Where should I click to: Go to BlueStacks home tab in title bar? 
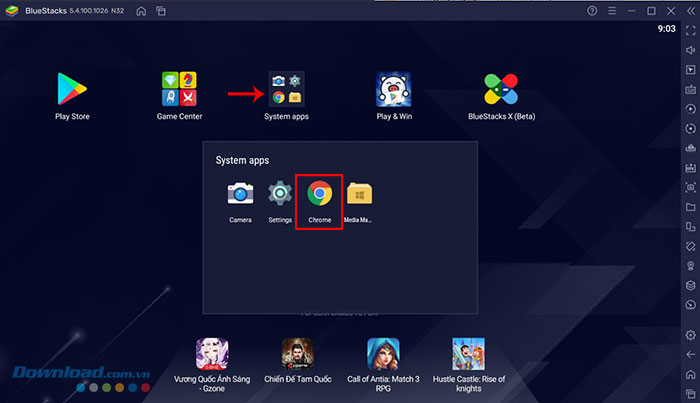click(x=140, y=10)
